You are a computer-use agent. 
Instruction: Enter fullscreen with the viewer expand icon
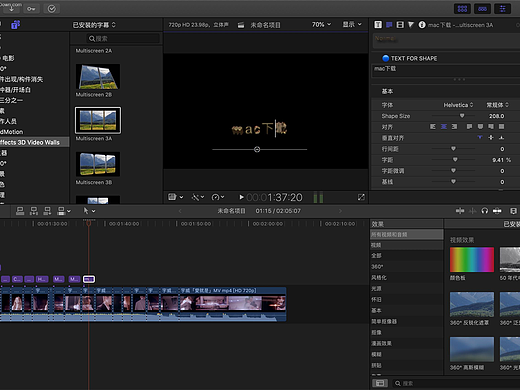coord(361,197)
